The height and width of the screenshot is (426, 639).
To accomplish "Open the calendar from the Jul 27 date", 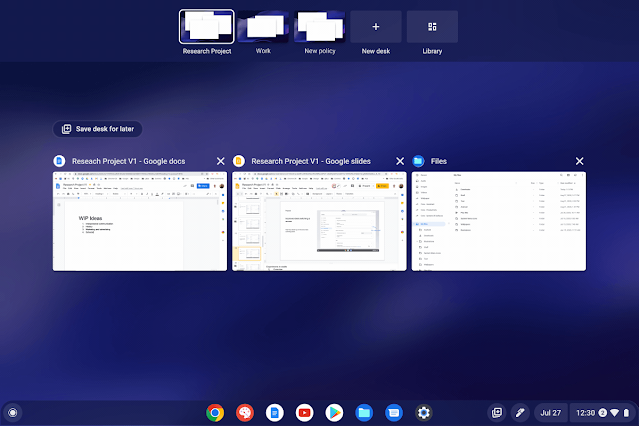I will tap(551, 413).
